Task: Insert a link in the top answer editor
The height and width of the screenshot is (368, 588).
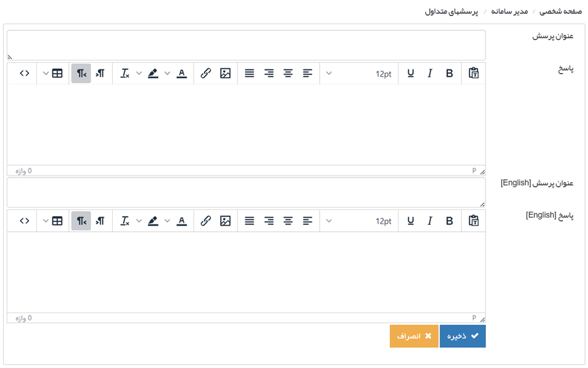Action: tap(206, 74)
